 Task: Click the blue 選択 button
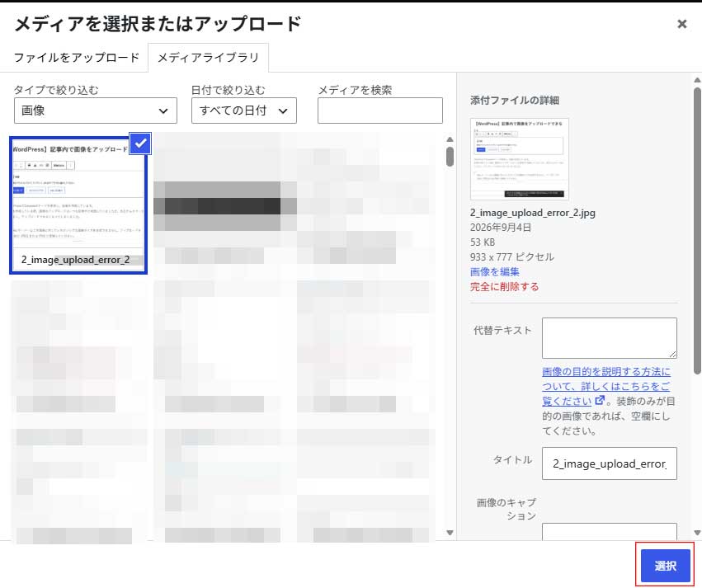[x=665, y=565]
